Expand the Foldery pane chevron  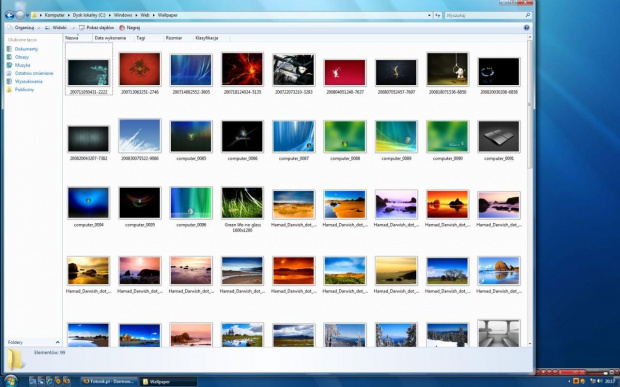pos(58,342)
